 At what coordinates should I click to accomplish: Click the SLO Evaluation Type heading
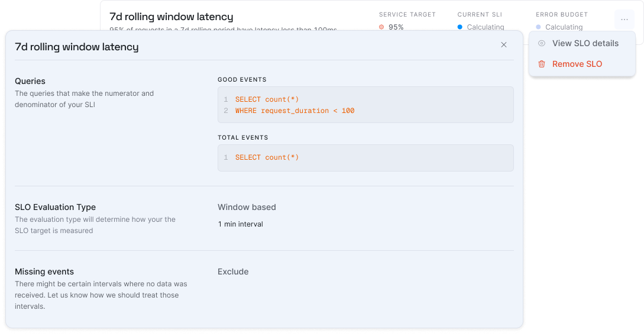55,207
